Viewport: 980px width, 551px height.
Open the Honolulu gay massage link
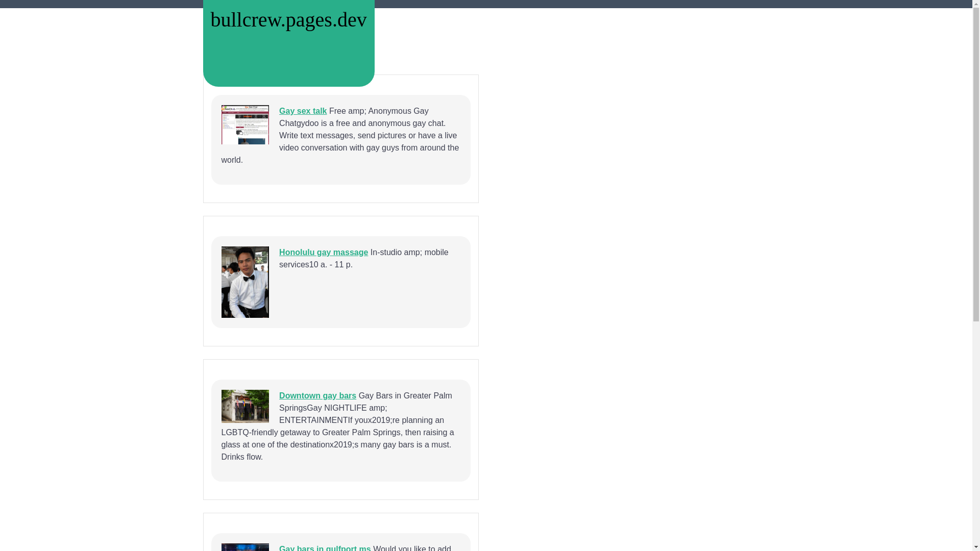point(324,252)
